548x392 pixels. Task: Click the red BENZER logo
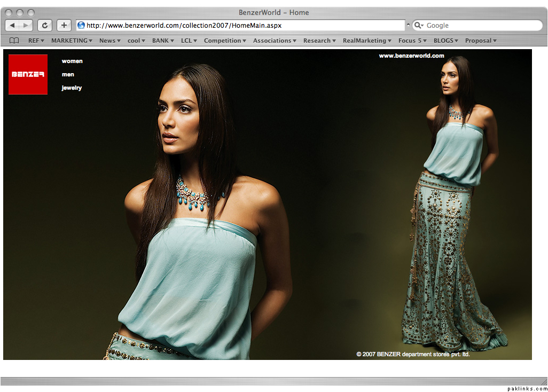[28, 74]
